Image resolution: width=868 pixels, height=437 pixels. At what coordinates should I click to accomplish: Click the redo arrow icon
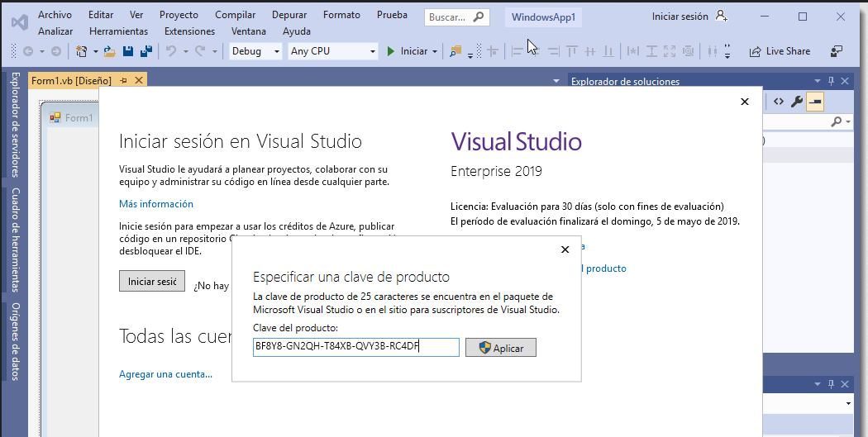[x=200, y=51]
